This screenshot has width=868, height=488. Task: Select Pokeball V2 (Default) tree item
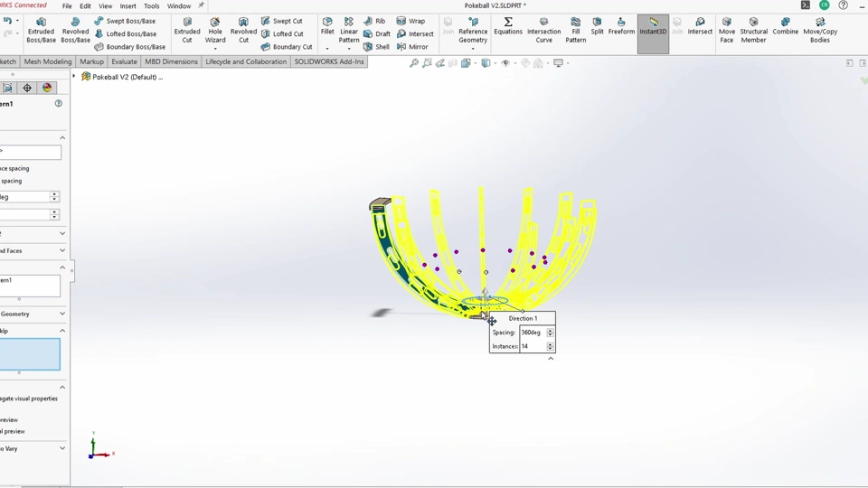coord(127,77)
